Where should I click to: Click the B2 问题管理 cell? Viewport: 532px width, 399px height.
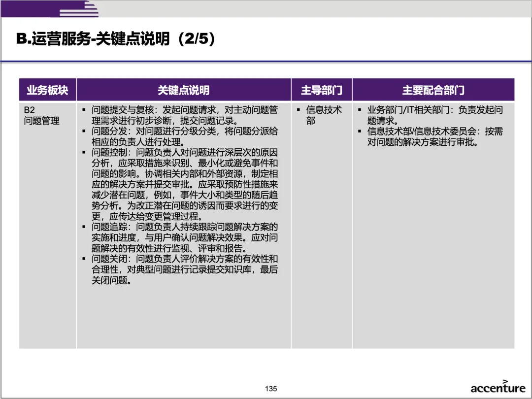coord(47,225)
